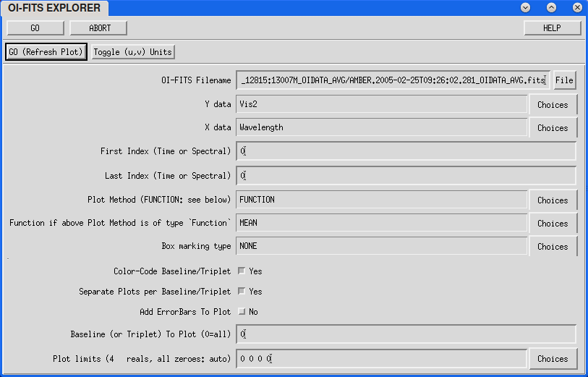Open Choices for X data
This screenshot has height=377, width=588.
(553, 128)
